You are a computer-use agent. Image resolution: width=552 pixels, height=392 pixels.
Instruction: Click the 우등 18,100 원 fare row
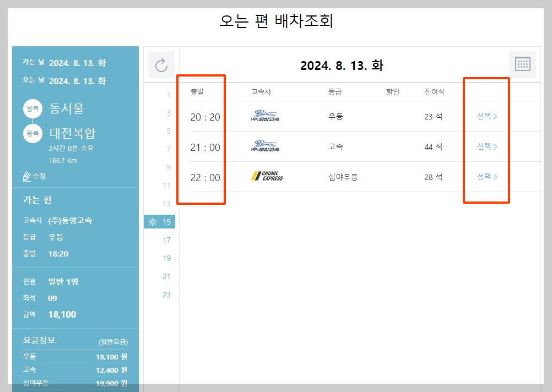click(x=75, y=357)
